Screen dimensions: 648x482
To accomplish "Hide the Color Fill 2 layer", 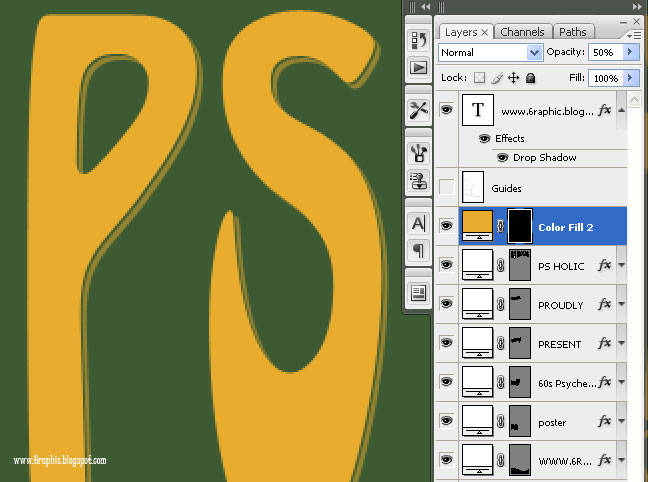I will point(446,226).
